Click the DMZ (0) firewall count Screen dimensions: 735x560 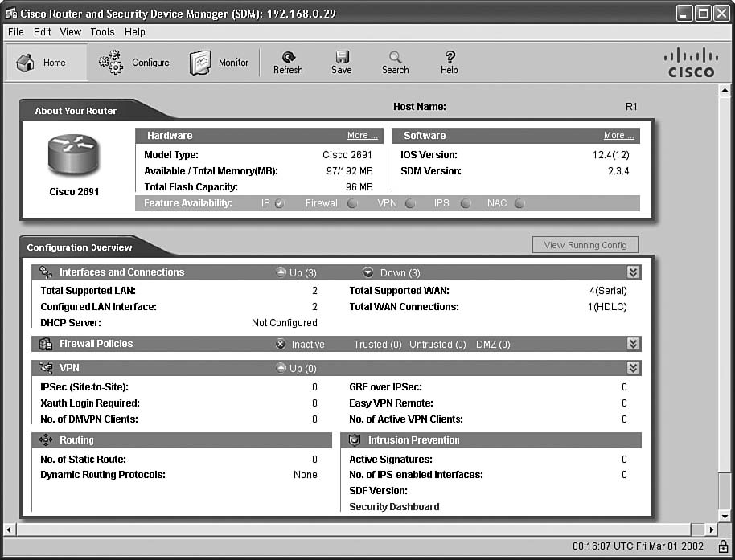tap(493, 345)
